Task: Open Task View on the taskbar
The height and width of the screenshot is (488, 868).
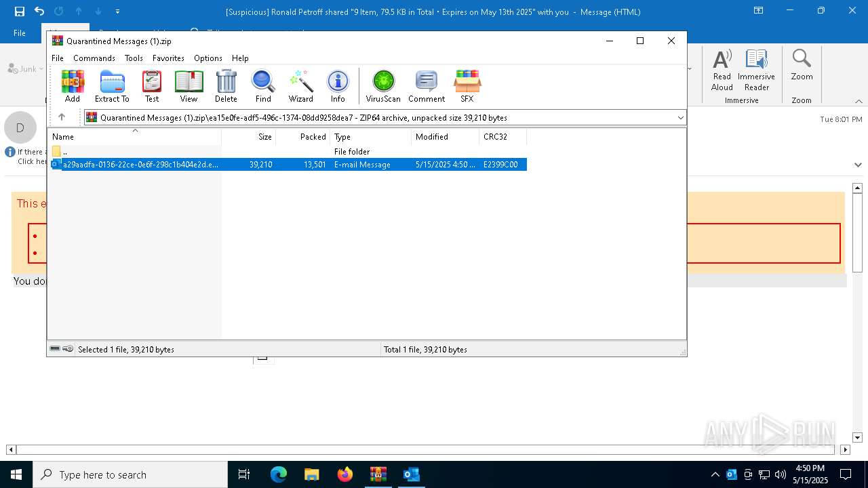Action: click(x=244, y=474)
